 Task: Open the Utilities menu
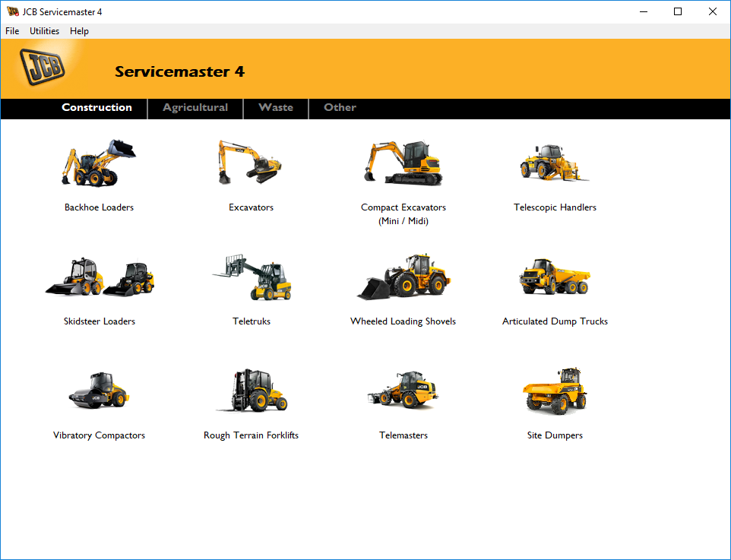[44, 31]
